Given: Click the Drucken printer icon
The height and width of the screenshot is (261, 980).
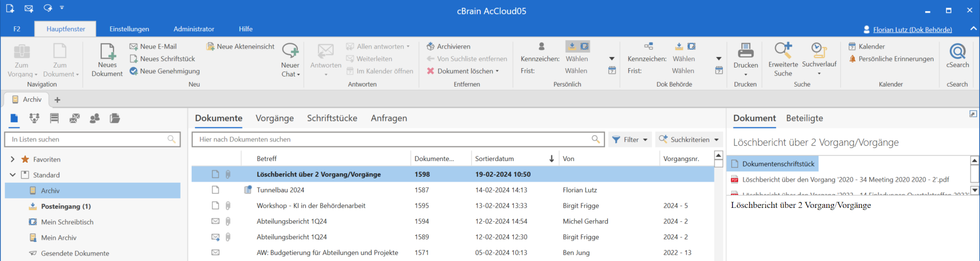Looking at the screenshot, I should [x=745, y=51].
